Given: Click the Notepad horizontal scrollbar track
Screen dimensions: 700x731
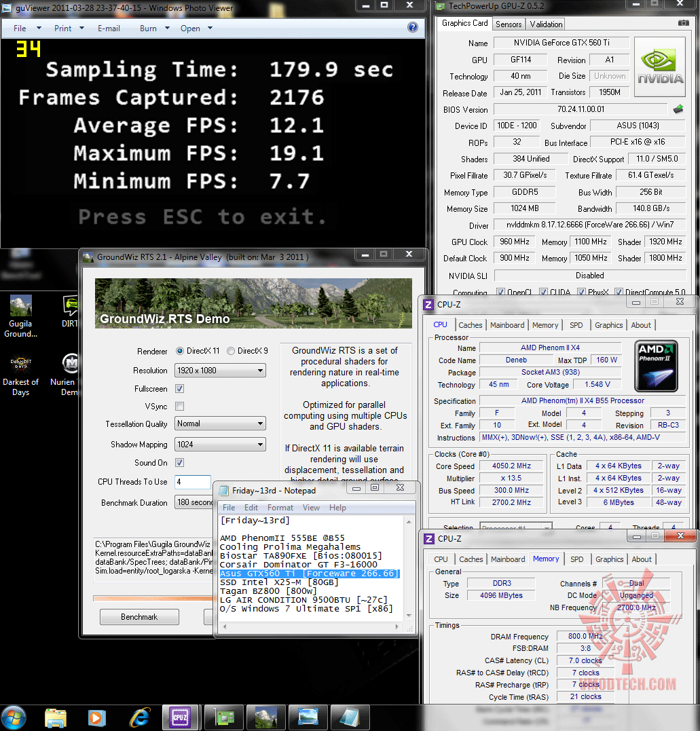Looking at the screenshot, I should tap(311, 627).
